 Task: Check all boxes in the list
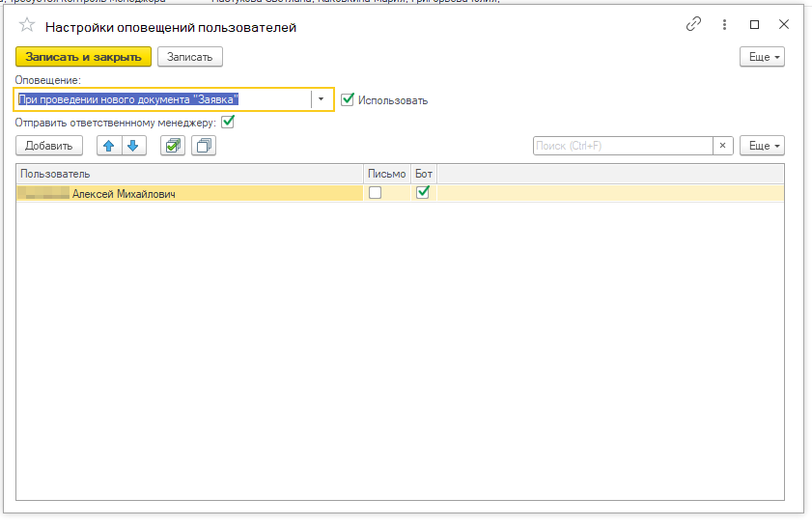click(173, 146)
